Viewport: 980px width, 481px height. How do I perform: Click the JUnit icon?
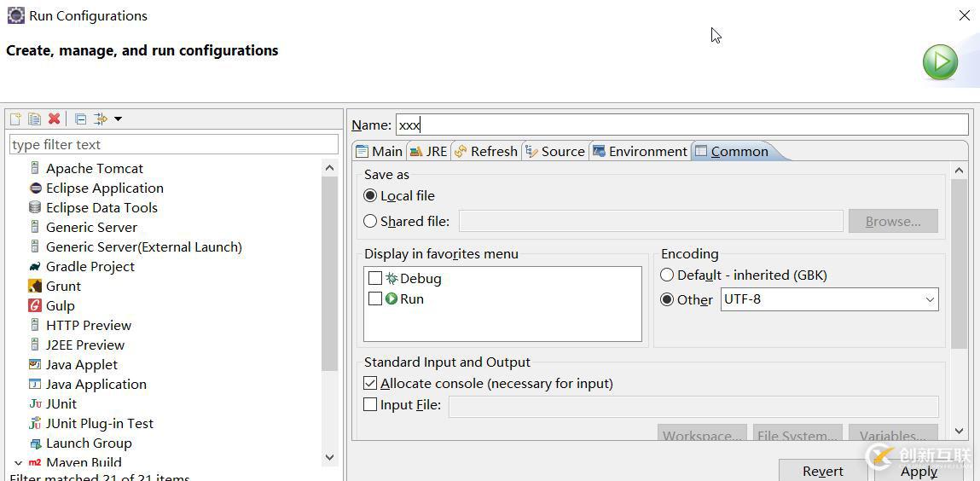pos(35,403)
